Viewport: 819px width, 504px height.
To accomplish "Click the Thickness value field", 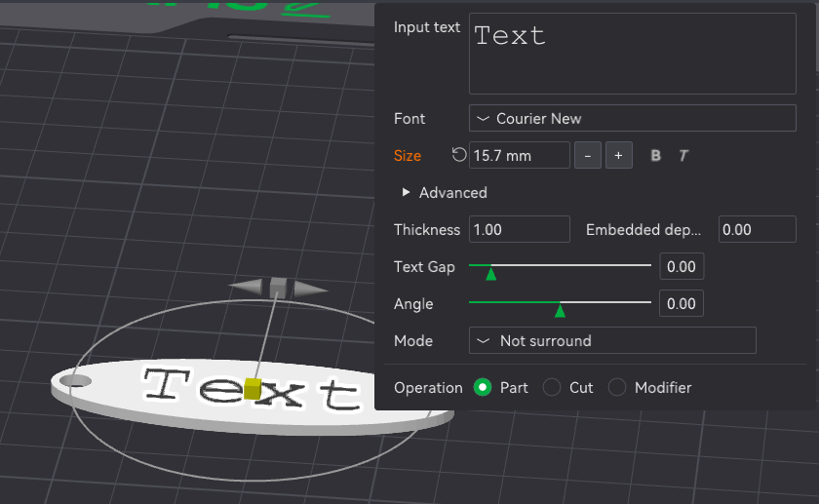I will (519, 230).
